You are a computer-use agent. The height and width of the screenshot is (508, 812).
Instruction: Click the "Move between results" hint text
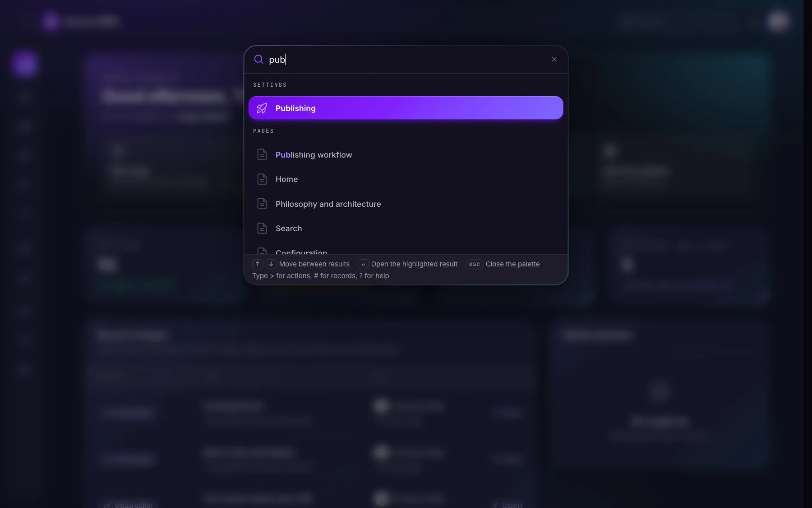pyautogui.click(x=314, y=264)
